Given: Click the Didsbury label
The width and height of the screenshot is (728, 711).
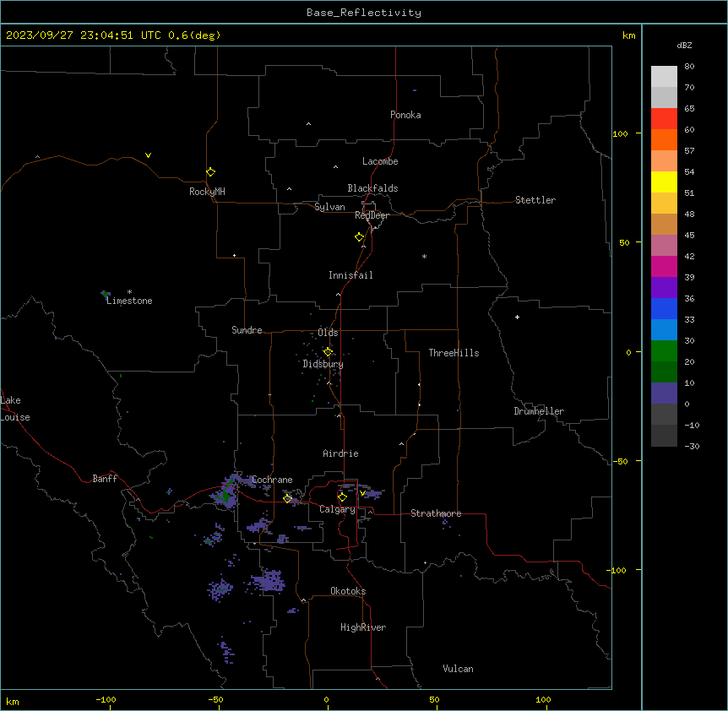Looking at the screenshot, I should pyautogui.click(x=323, y=364).
